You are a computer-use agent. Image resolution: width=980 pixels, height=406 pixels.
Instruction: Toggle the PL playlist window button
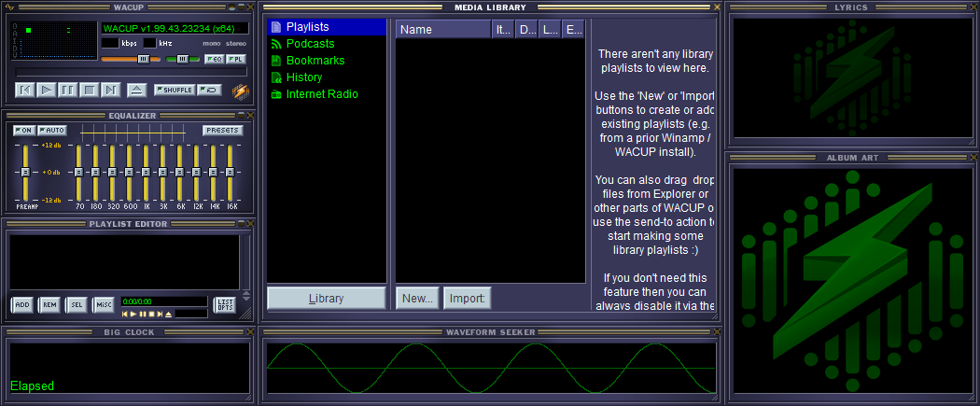pos(235,59)
